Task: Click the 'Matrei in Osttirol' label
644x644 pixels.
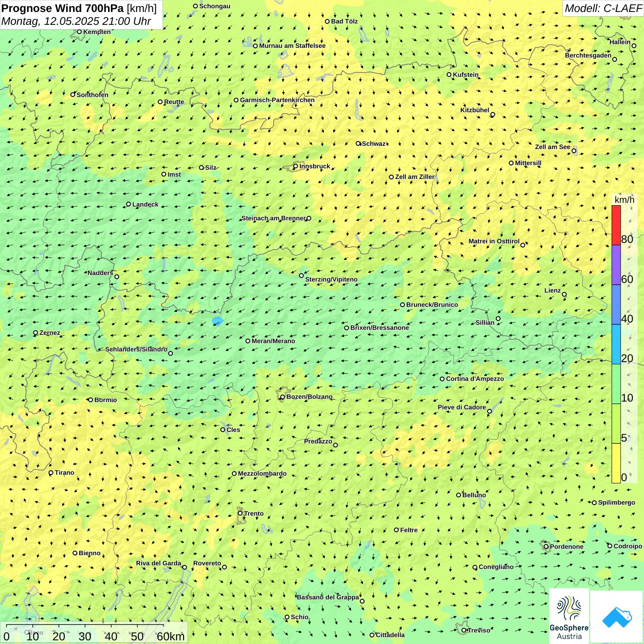Action: (494, 241)
